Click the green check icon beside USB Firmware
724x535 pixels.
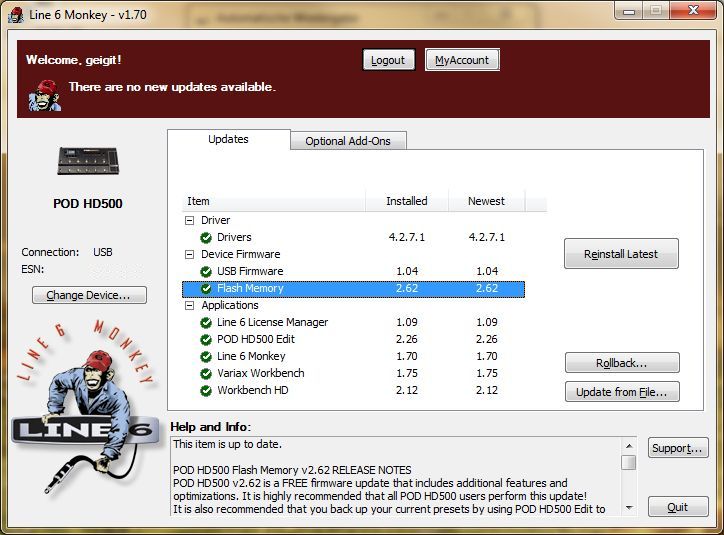coord(206,271)
